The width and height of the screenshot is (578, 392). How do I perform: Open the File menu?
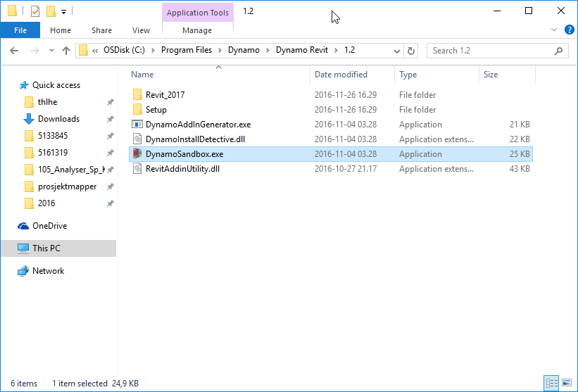[20, 30]
